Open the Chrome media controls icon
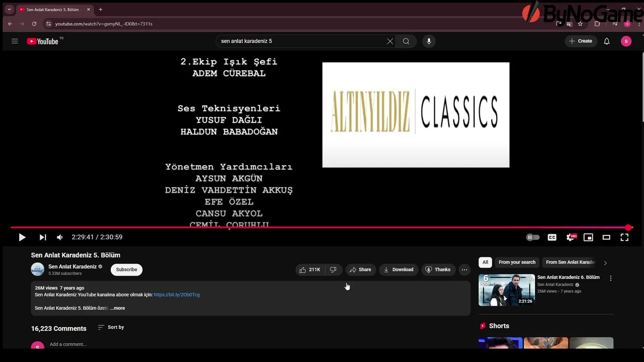The width and height of the screenshot is (644, 362). click(615, 24)
